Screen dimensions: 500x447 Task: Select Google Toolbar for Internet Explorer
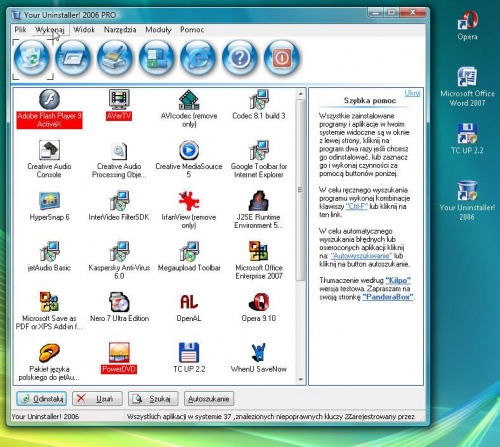[259, 159]
